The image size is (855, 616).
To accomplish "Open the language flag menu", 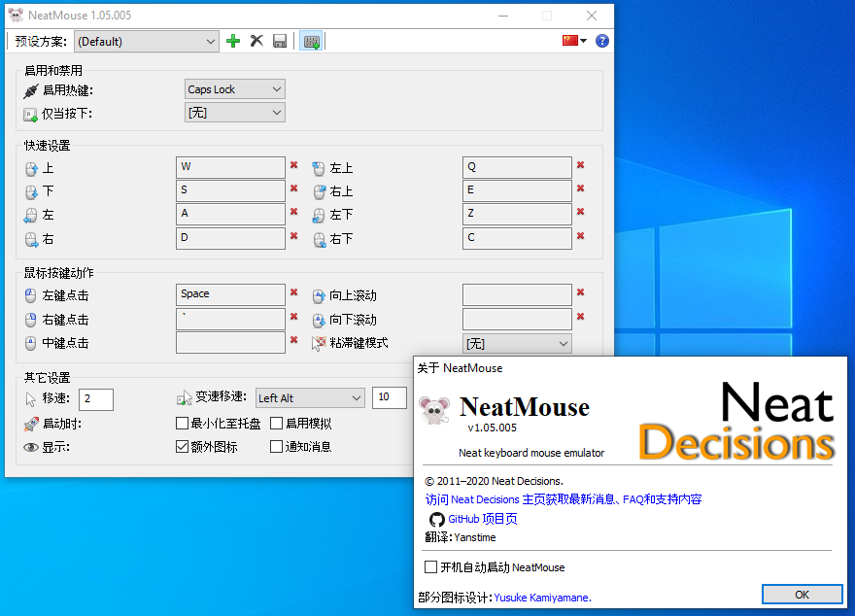I will 574,41.
